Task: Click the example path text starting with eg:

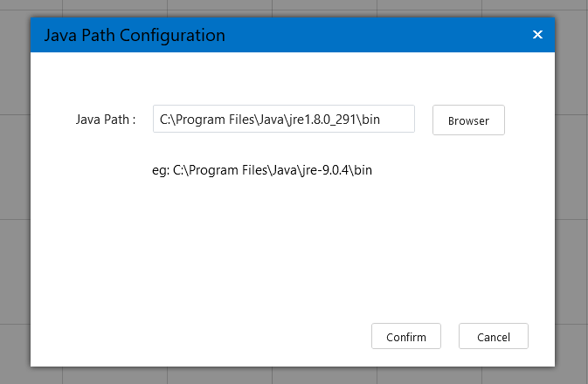Action: click(x=262, y=170)
